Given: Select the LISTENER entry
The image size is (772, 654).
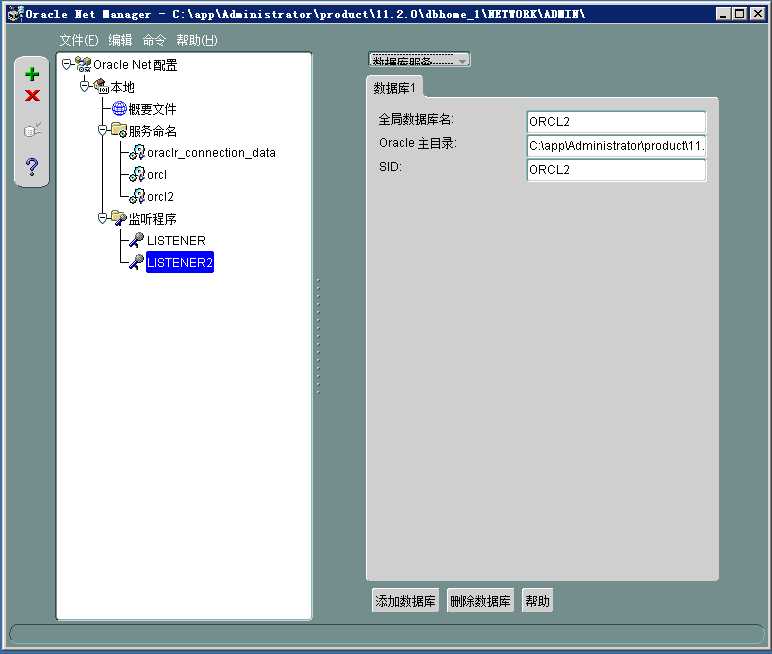Looking at the screenshot, I should pos(176,241).
